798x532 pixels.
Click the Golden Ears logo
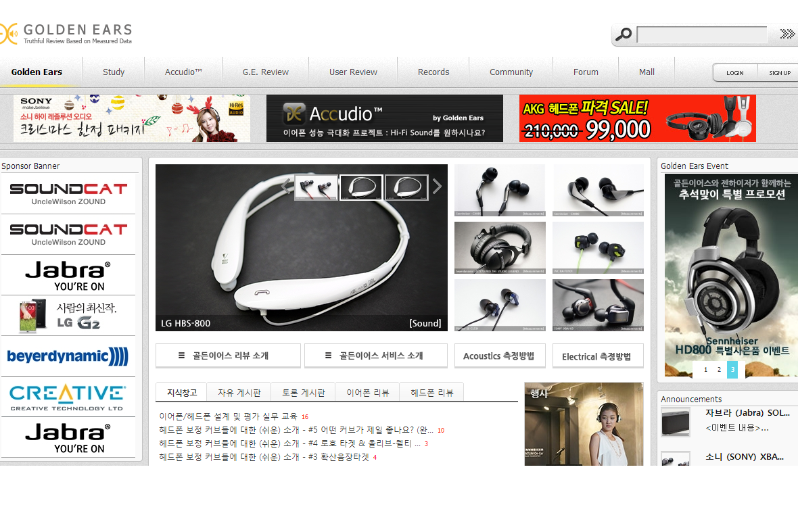(x=66, y=34)
